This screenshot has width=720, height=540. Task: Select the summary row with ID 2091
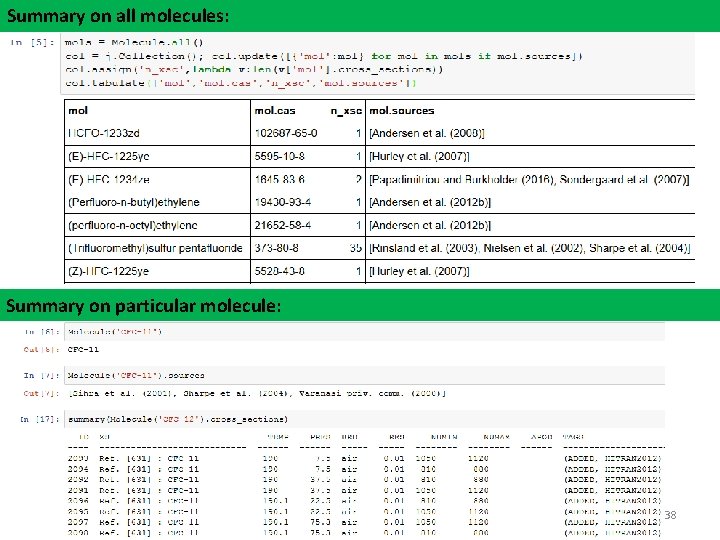click(x=365, y=490)
